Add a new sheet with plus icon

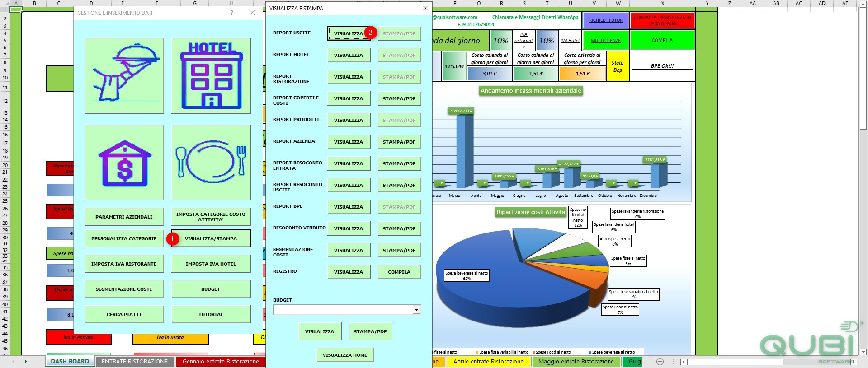click(660, 362)
